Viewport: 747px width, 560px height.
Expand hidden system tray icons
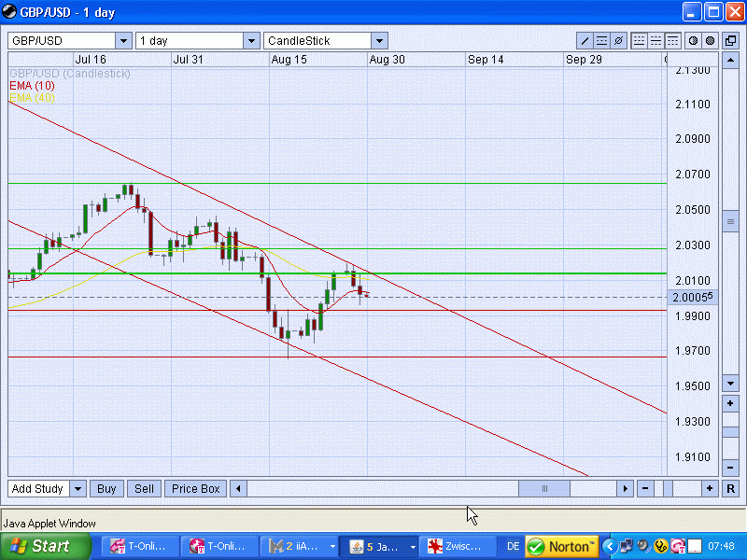click(610, 546)
